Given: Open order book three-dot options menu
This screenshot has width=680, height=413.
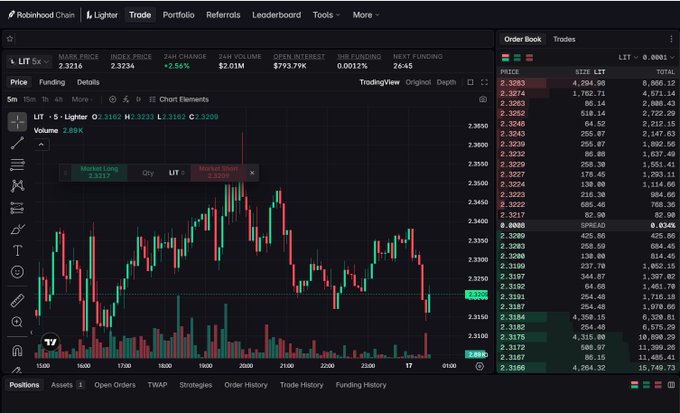Looking at the screenshot, I should click(x=671, y=39).
